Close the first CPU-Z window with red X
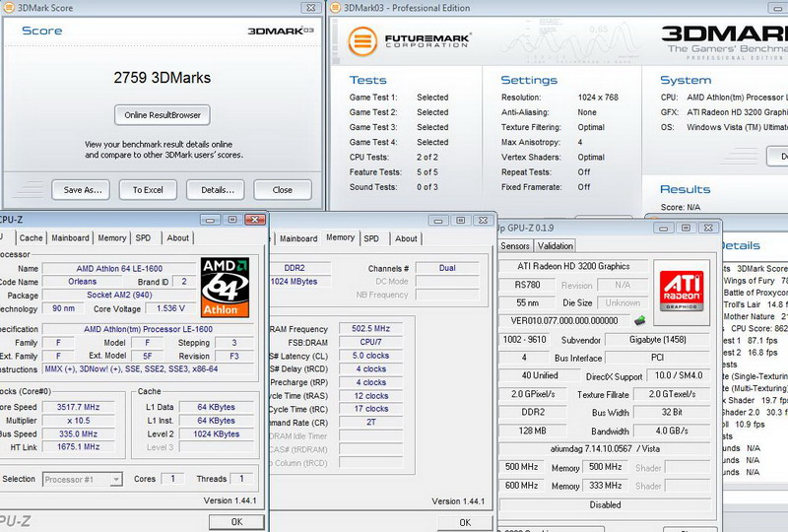Viewport: 788px width, 532px height. [x=255, y=220]
